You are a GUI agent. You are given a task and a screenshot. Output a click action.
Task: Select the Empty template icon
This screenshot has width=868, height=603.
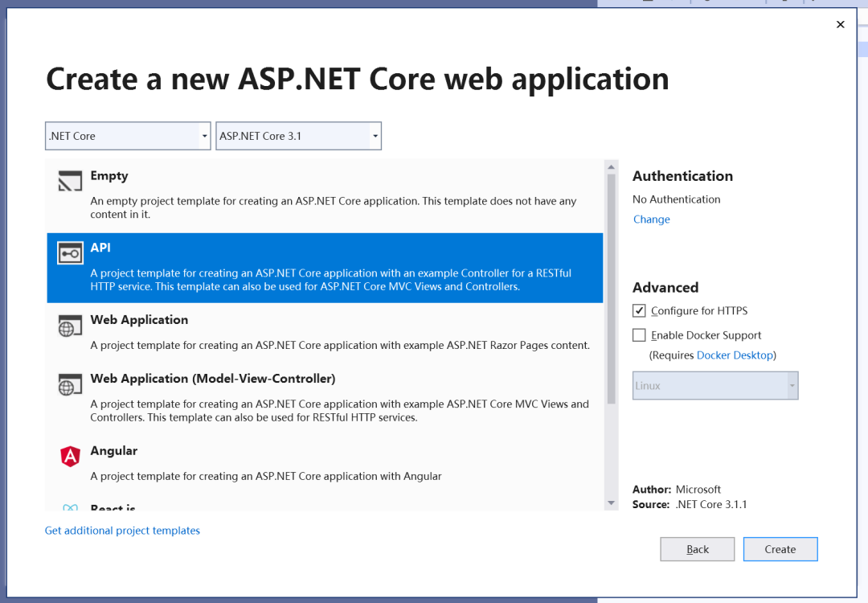point(70,181)
